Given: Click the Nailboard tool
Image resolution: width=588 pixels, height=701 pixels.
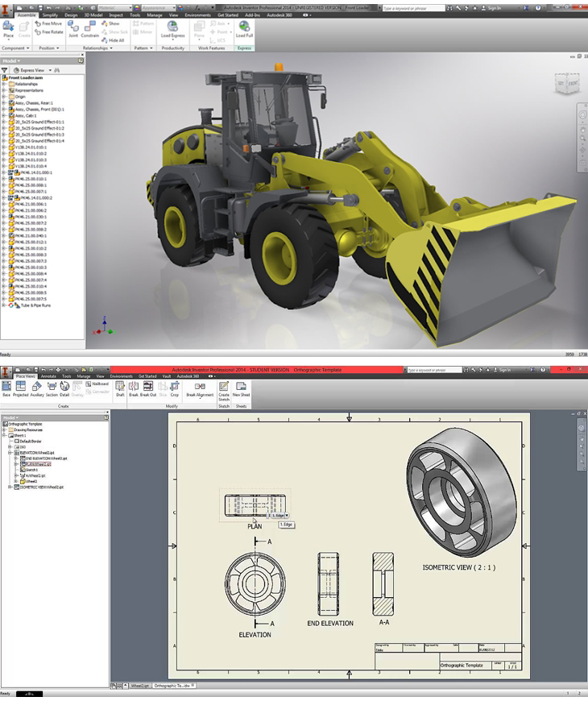Looking at the screenshot, I should (97, 384).
